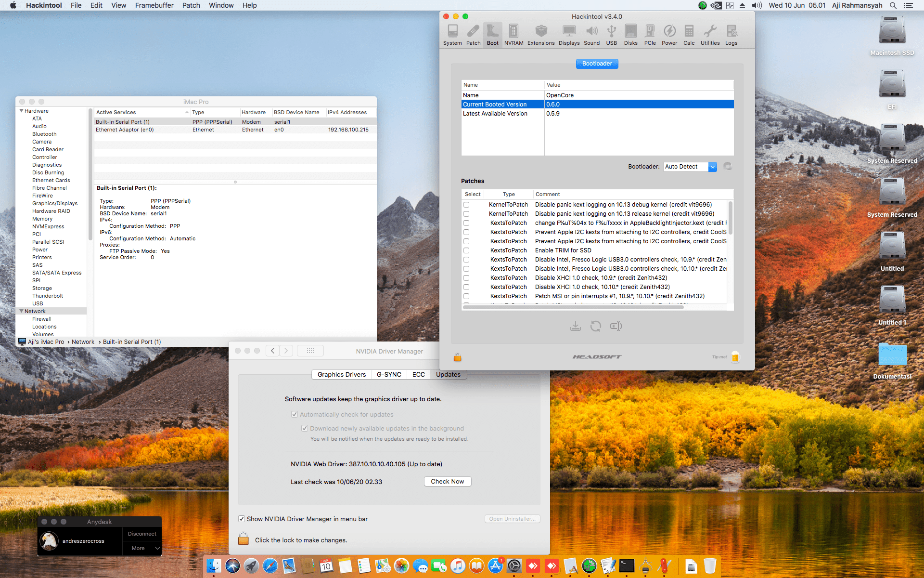Switch to the ECC tab
This screenshot has width=924, height=578.
click(x=419, y=374)
